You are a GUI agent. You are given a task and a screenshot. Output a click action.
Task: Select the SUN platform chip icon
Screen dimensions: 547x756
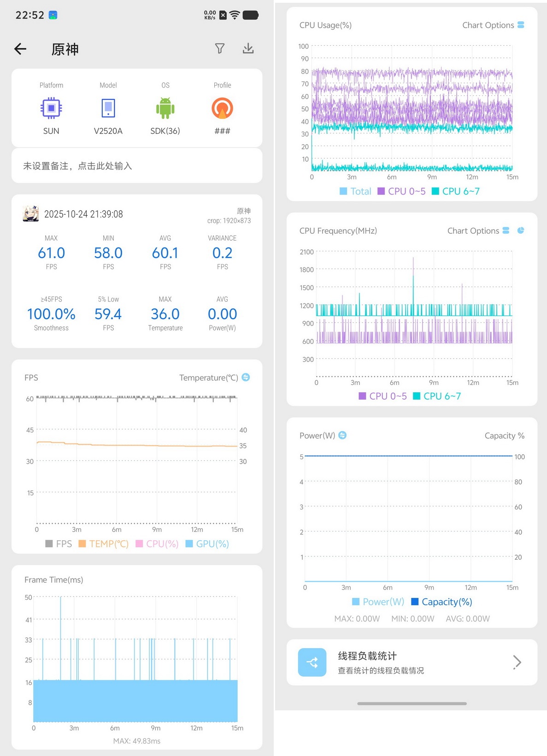click(51, 108)
